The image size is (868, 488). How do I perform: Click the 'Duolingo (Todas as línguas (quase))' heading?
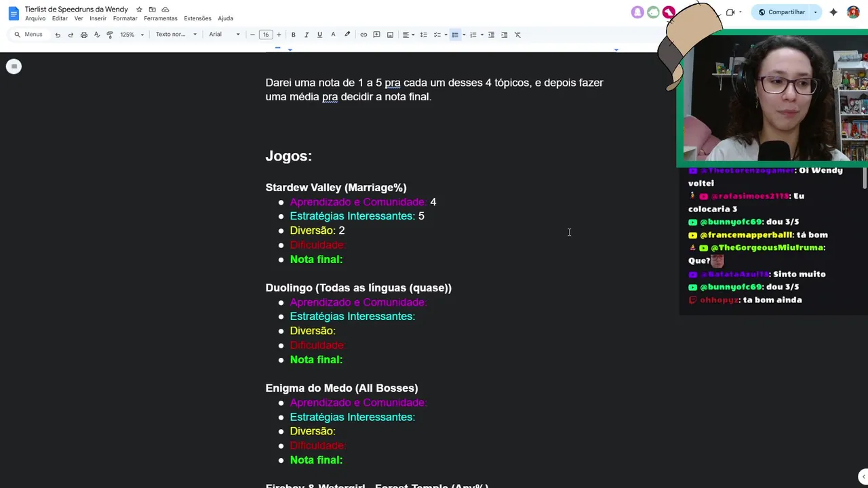(358, 288)
